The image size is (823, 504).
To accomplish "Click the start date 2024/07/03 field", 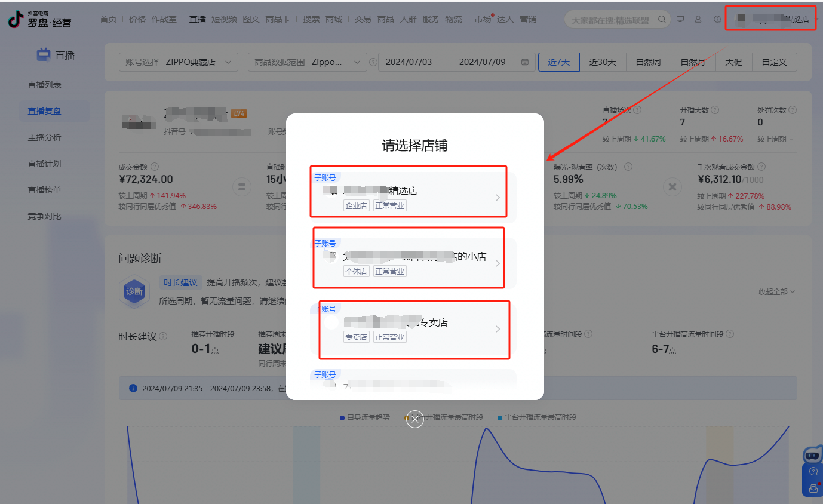I will pos(409,62).
